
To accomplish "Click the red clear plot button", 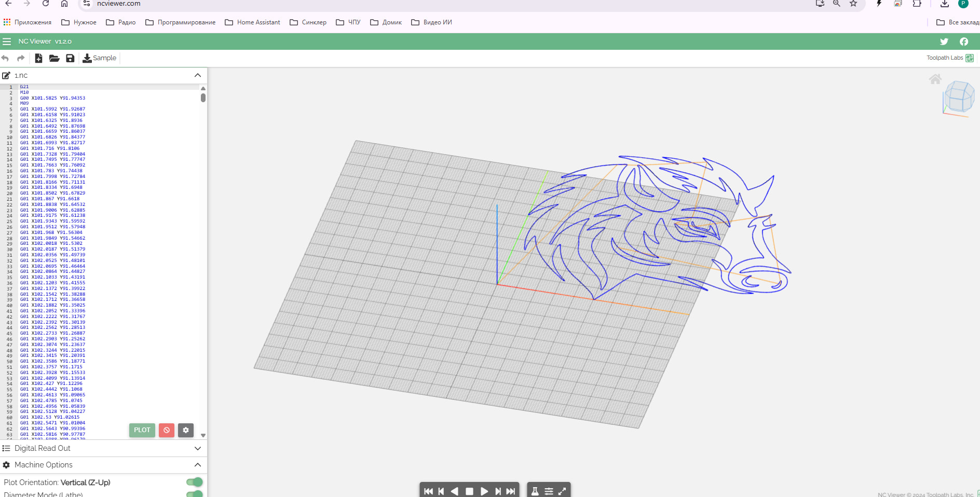I will 167,430.
